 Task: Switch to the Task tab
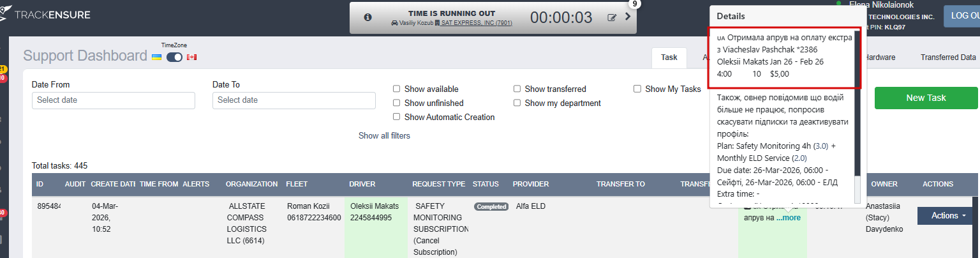(669, 57)
